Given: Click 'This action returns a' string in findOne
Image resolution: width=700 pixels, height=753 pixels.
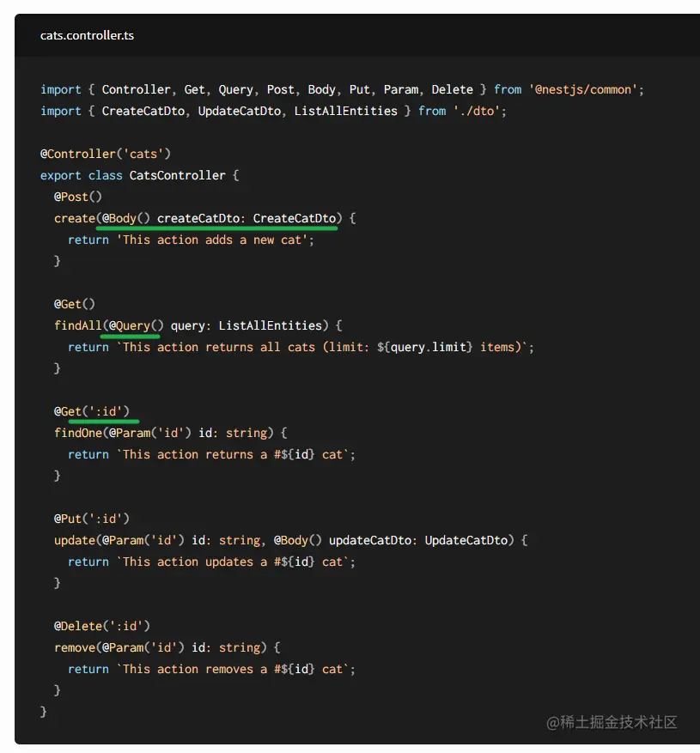Looking at the screenshot, I should pyautogui.click(x=195, y=455).
